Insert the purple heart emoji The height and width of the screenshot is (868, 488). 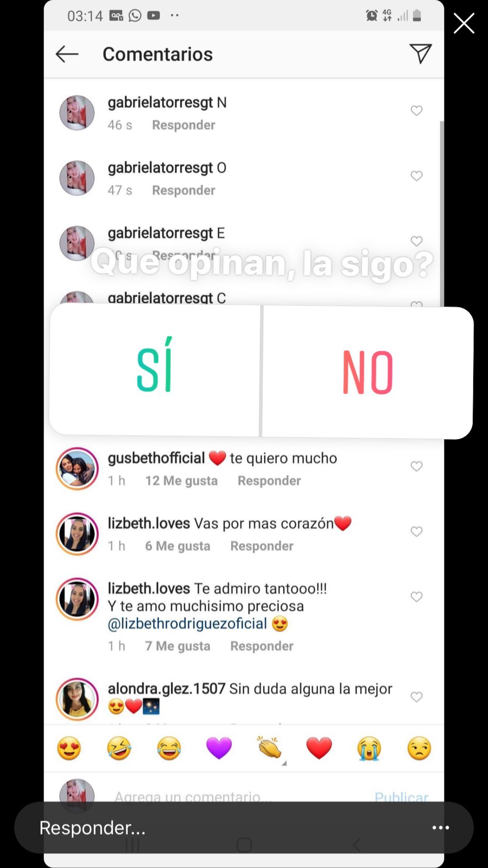219,748
